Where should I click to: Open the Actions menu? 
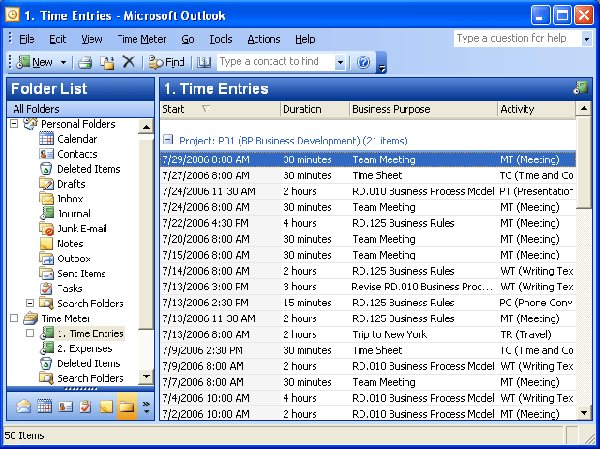(263, 39)
